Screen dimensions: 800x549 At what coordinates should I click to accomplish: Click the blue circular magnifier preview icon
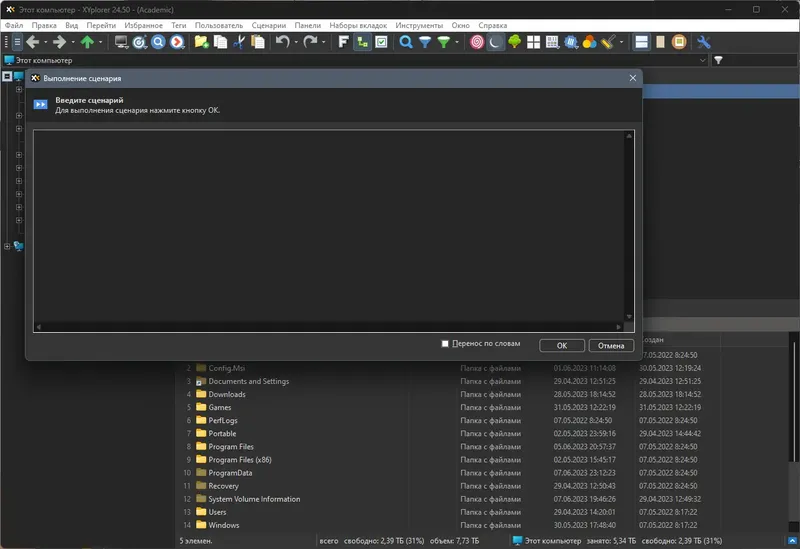158,42
